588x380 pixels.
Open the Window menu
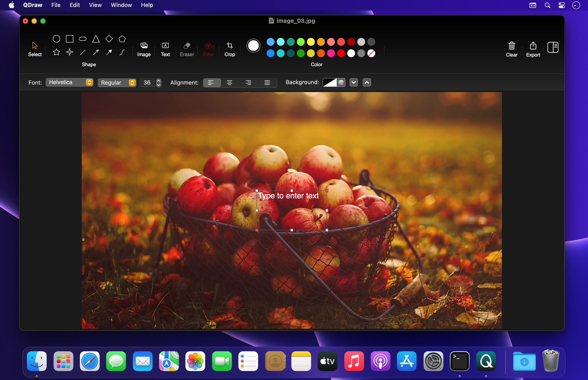tap(121, 5)
